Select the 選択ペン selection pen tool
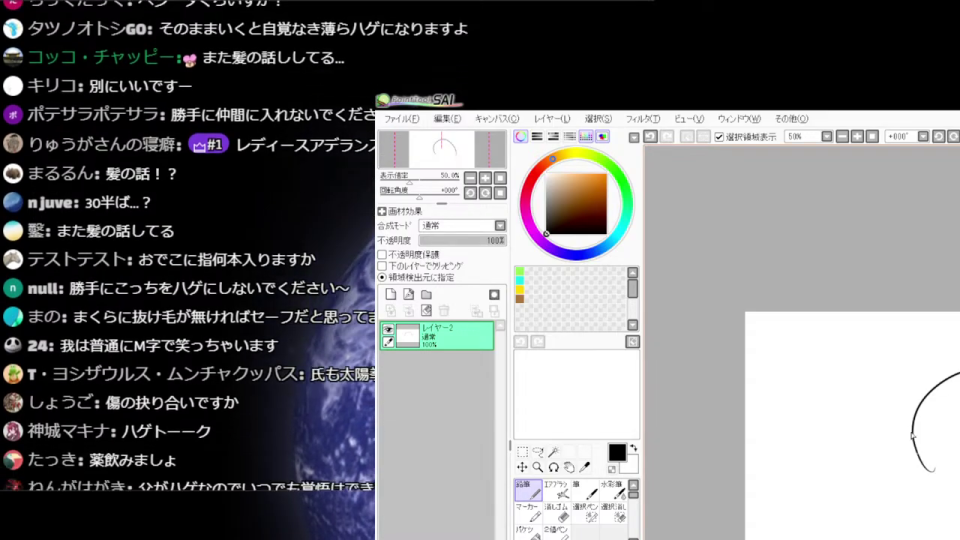 (585, 513)
